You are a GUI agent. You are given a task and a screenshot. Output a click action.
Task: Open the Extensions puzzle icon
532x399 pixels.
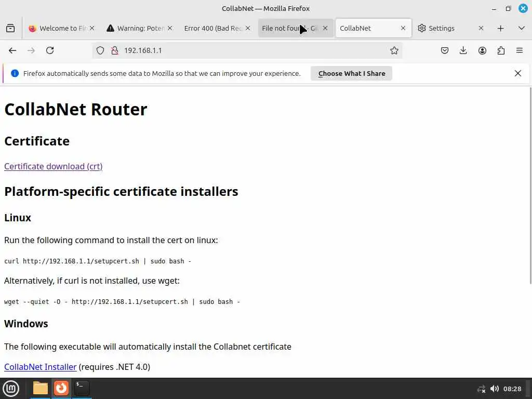point(501,50)
